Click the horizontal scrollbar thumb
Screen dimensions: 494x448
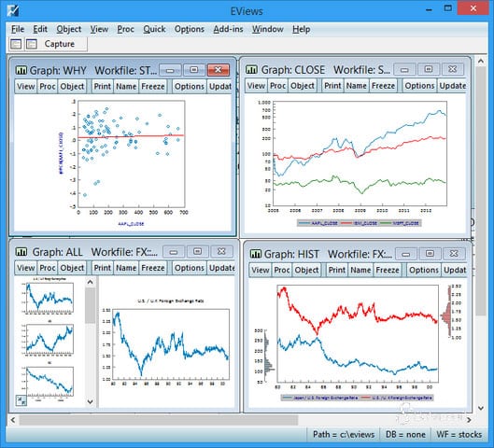pyautogui.click(x=158, y=420)
